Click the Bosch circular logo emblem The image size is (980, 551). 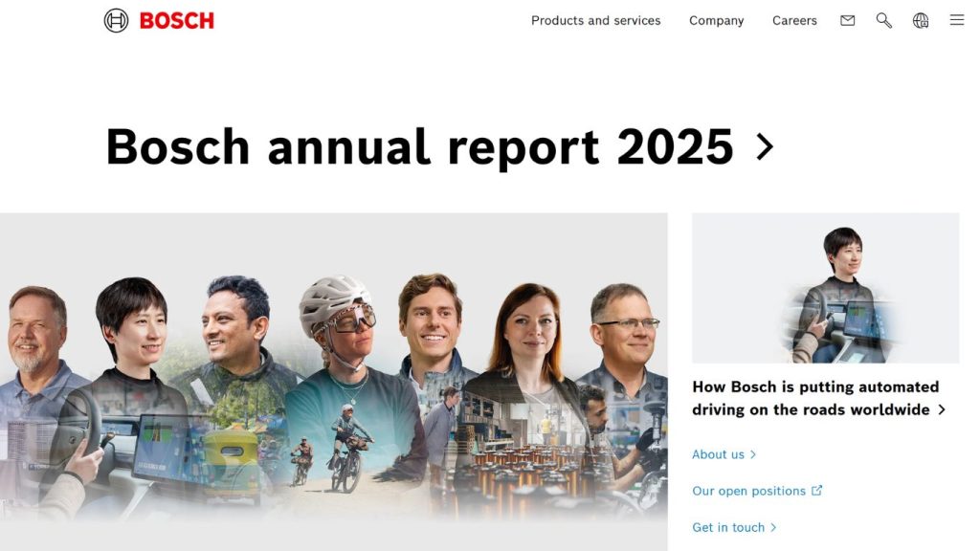(x=116, y=21)
